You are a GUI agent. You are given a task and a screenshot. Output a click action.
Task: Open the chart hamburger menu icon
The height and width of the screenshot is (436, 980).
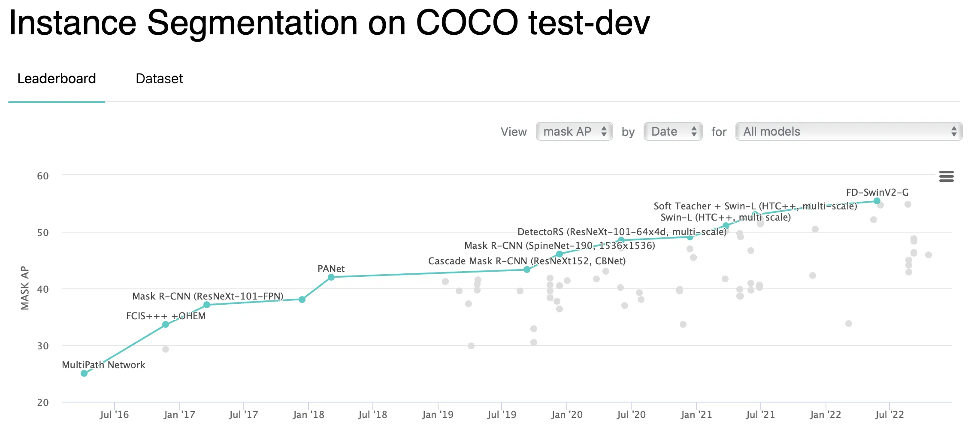click(946, 176)
